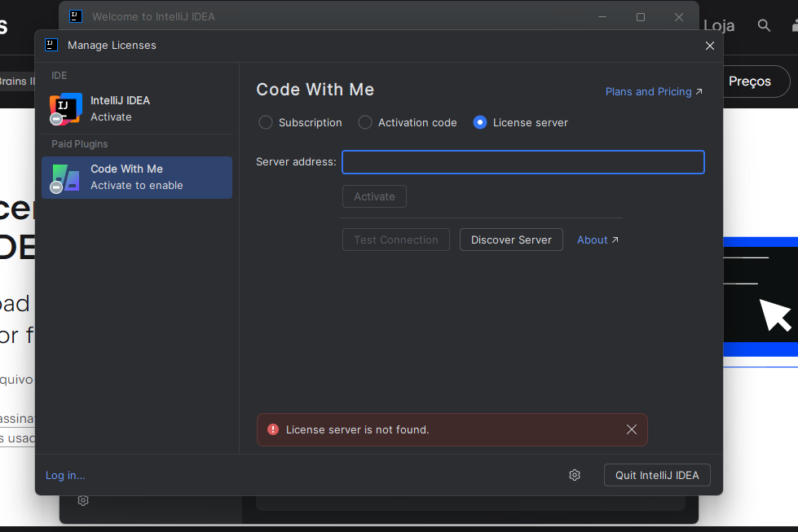Image resolution: width=798 pixels, height=532 pixels.
Task: Click the Welcome window IntelliJ logo icon
Action: (x=76, y=17)
